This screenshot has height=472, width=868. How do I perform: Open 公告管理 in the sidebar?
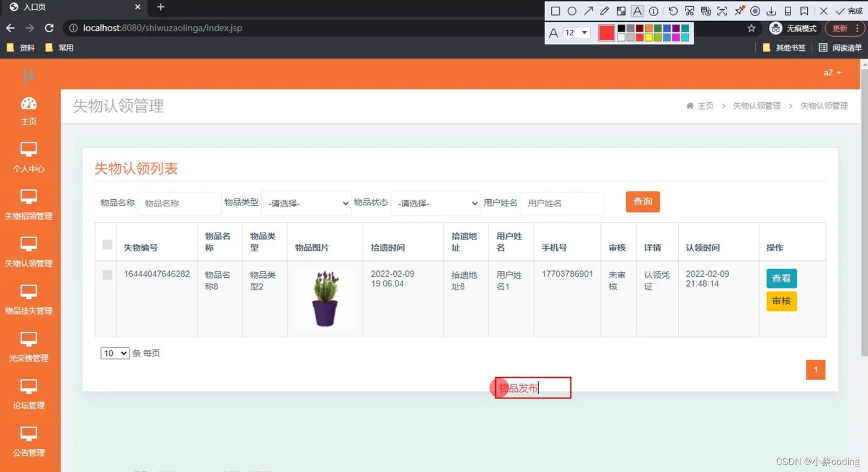click(x=29, y=442)
